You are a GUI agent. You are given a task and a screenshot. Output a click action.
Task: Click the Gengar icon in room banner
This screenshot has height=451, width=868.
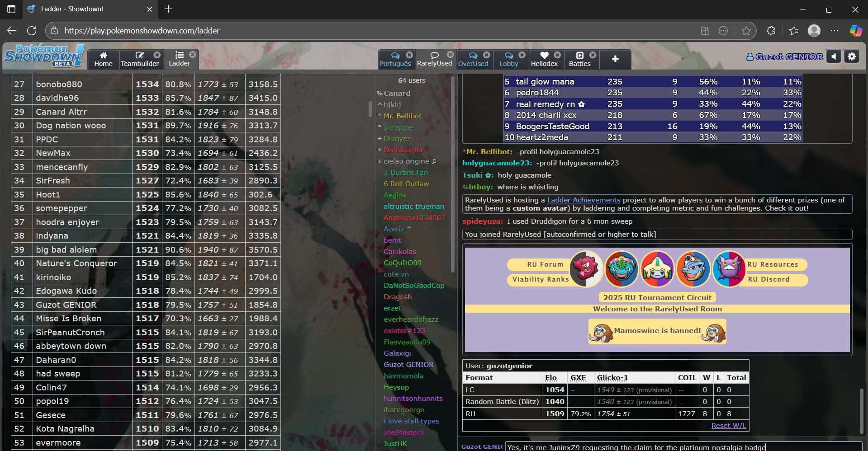pos(729,269)
